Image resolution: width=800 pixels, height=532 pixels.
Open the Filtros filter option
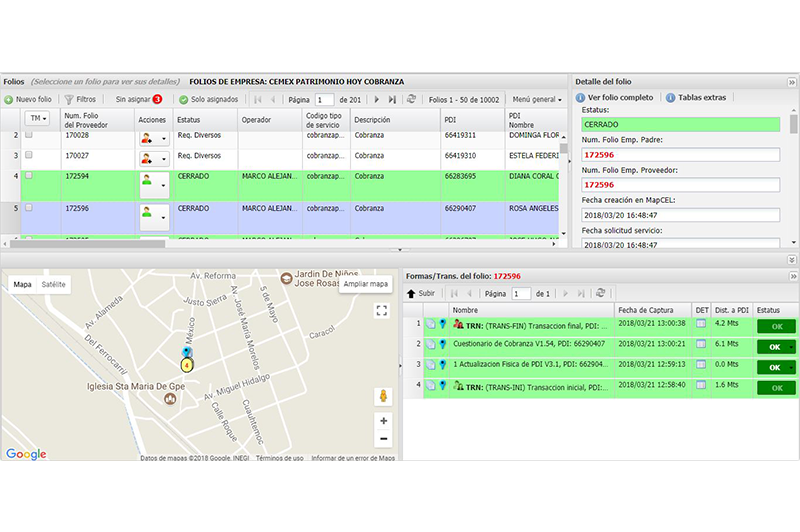[81, 99]
